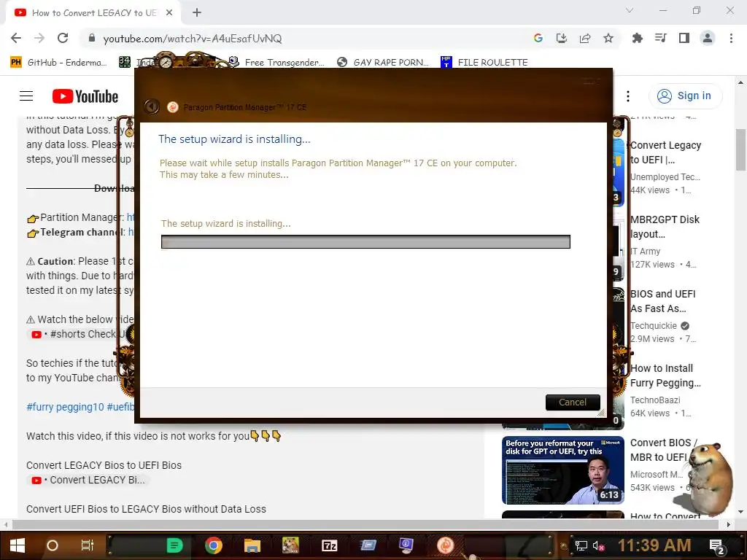The width and height of the screenshot is (747, 560).
Task: Open Task View on taskbar
Action: click(88, 545)
